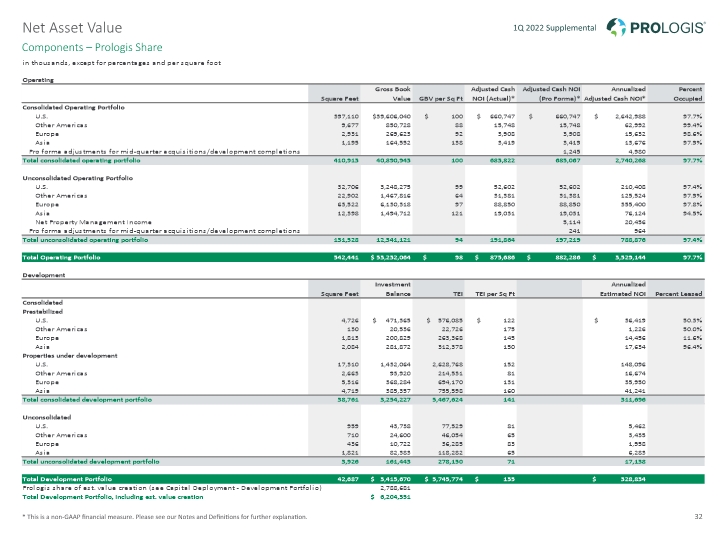Click the 'Development' section heading

(x=44, y=275)
